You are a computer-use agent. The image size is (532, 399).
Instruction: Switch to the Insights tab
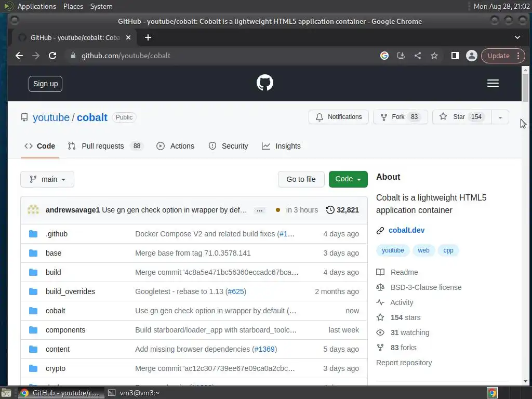[x=281, y=146]
